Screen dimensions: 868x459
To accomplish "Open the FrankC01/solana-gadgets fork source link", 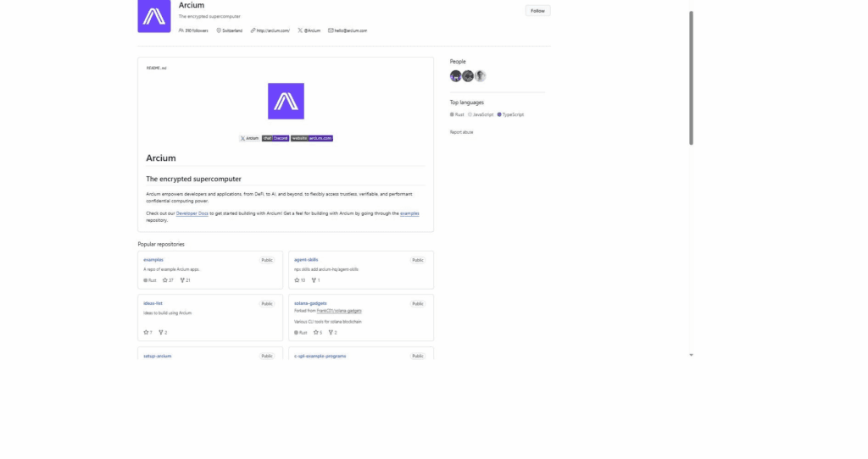I will [x=339, y=311].
